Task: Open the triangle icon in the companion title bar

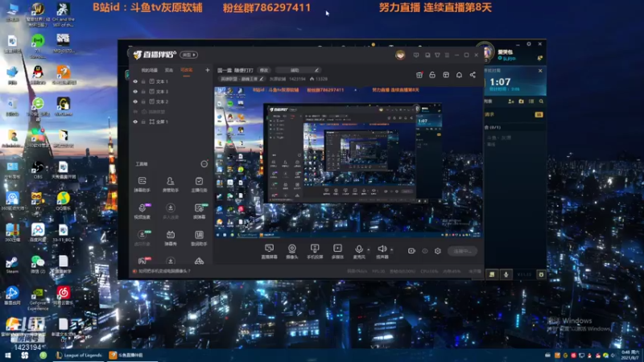Action: (x=437, y=55)
